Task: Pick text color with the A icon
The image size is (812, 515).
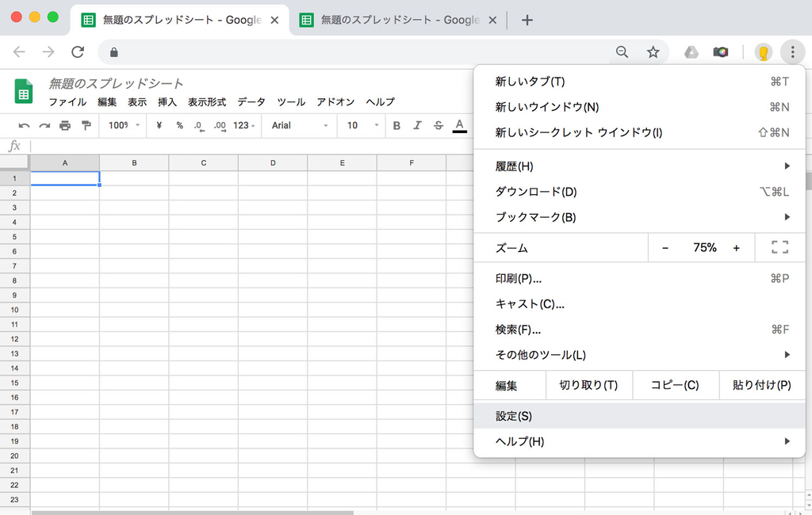Action: click(459, 126)
